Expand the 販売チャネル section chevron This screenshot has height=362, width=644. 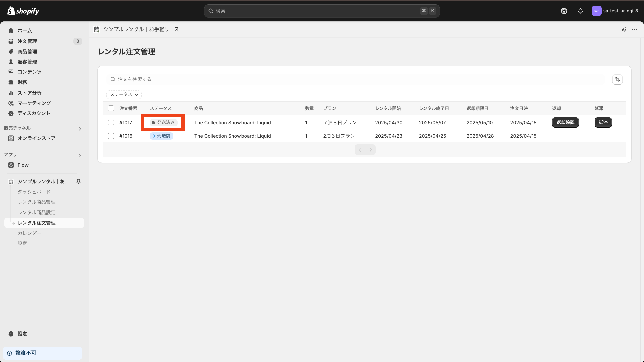[x=80, y=129]
